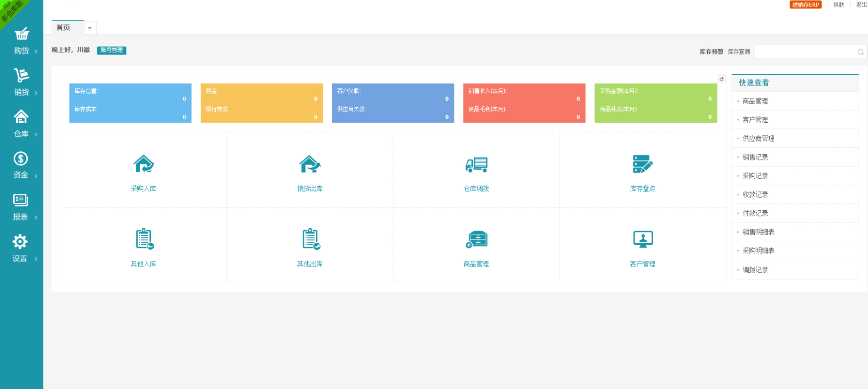Click the 其他出库 clipboard icon

(311, 239)
